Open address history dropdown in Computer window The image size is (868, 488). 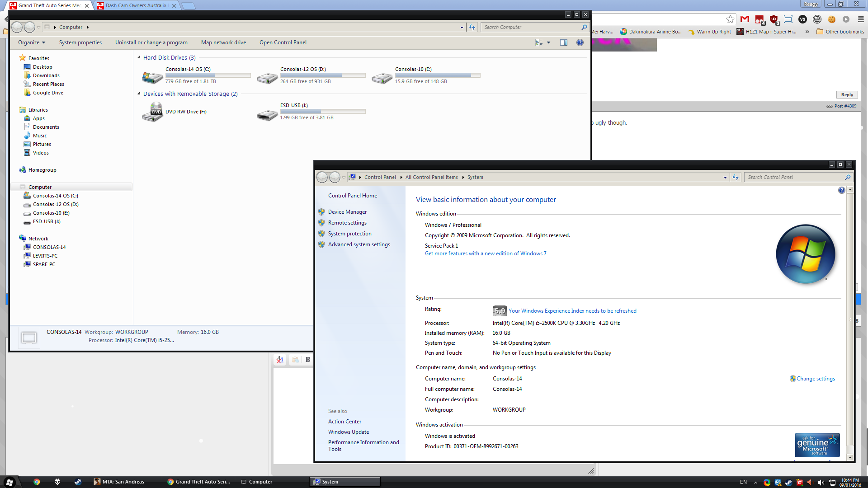coord(462,27)
